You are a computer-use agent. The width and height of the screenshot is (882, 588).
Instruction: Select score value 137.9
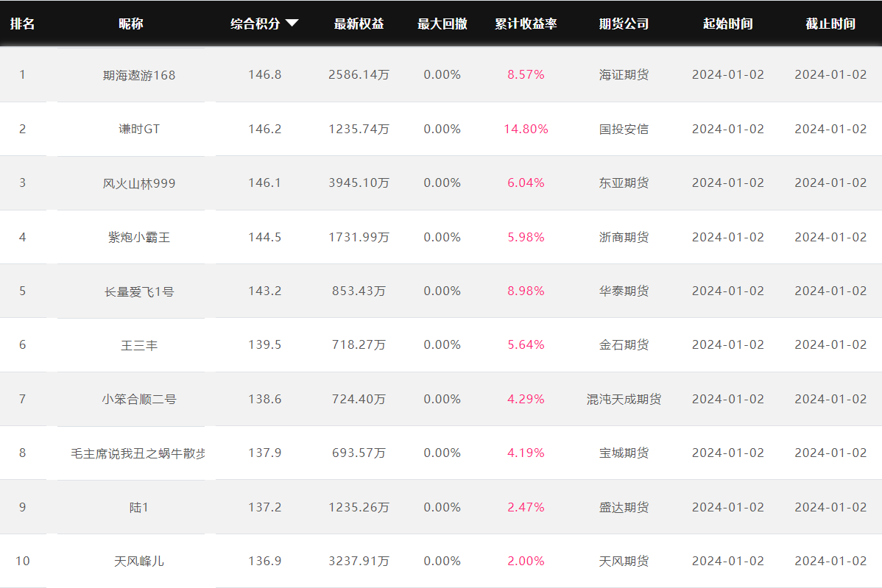[x=265, y=453]
